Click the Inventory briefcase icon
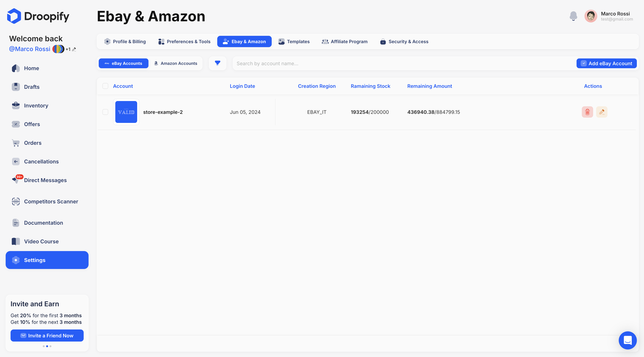This screenshot has width=644, height=357. pyautogui.click(x=16, y=106)
